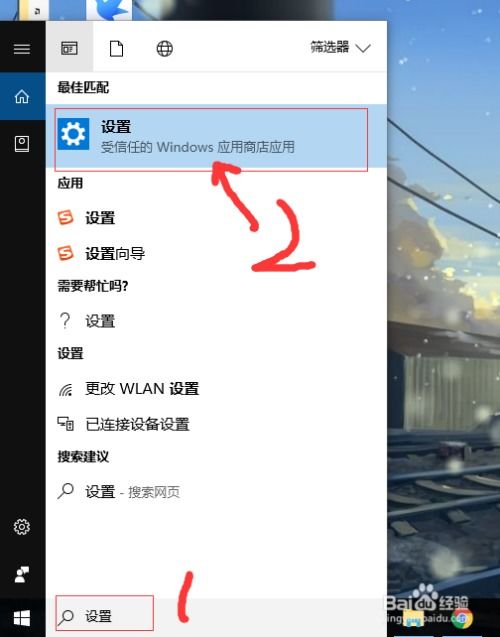The width and height of the screenshot is (500, 637).
Task: Open Chrome from the taskbar
Action: point(463,618)
